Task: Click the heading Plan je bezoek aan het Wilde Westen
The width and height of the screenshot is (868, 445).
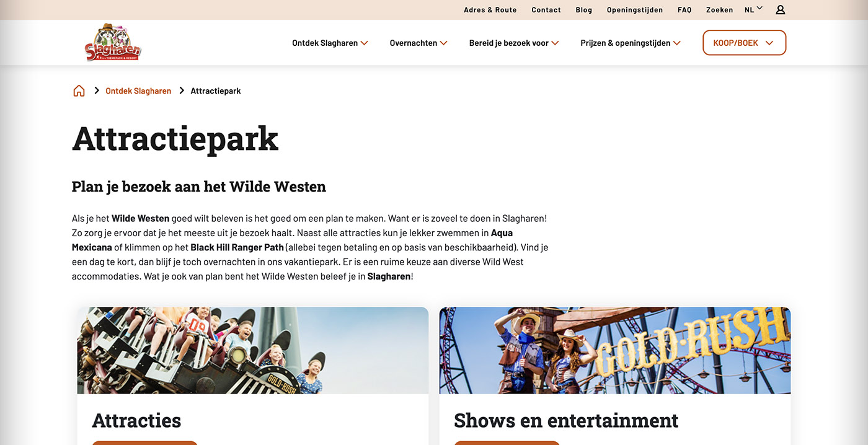Action: (x=199, y=187)
